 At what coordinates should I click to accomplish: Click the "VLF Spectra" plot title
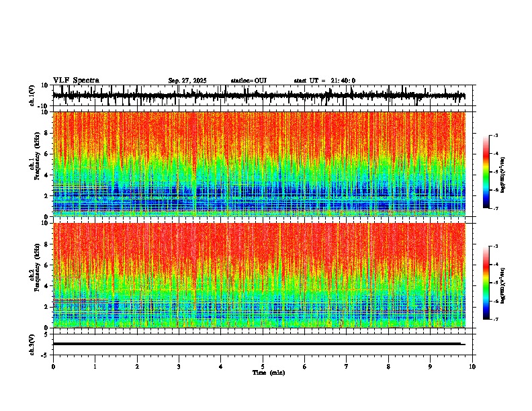pos(76,81)
